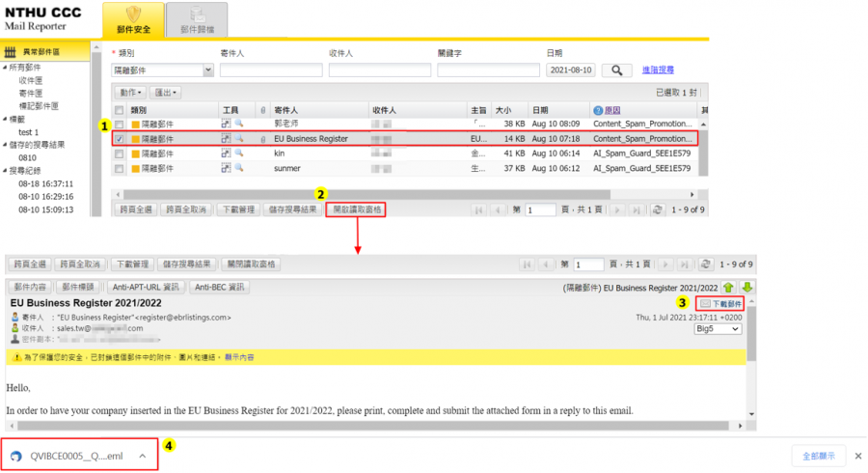Open the Big5 encoding dropdown
The height and width of the screenshot is (473, 868).
tap(719, 328)
